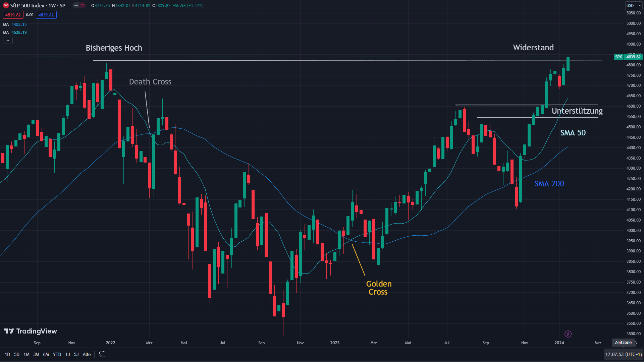Switch range to YTD
Image resolution: width=644 pixels, height=362 pixels.
click(57, 354)
